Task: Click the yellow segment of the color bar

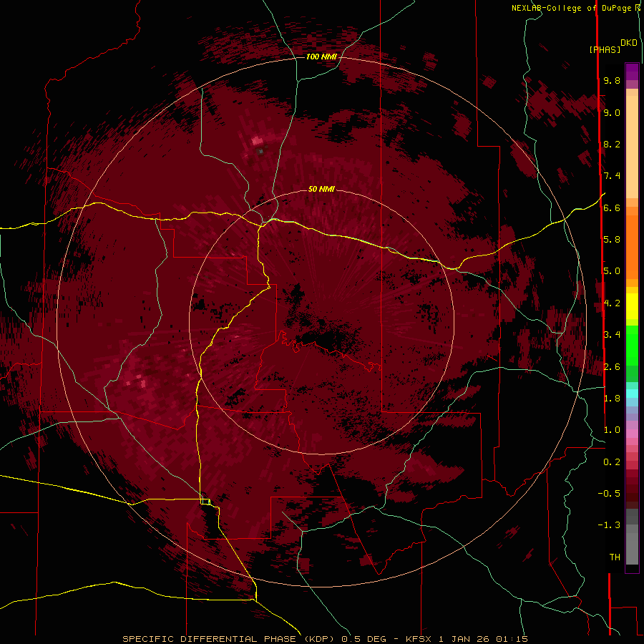Action: (632, 306)
